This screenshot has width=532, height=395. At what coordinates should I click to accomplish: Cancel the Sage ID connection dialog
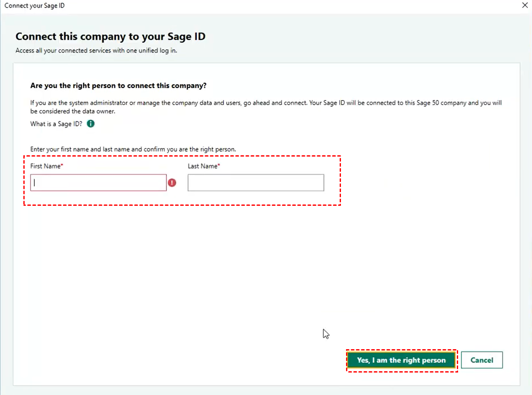[x=481, y=360]
